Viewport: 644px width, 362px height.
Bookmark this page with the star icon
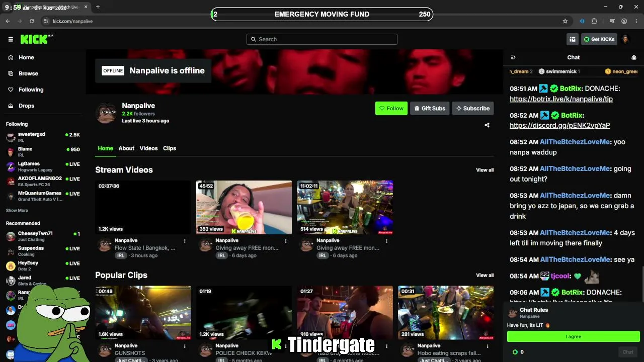point(565,21)
